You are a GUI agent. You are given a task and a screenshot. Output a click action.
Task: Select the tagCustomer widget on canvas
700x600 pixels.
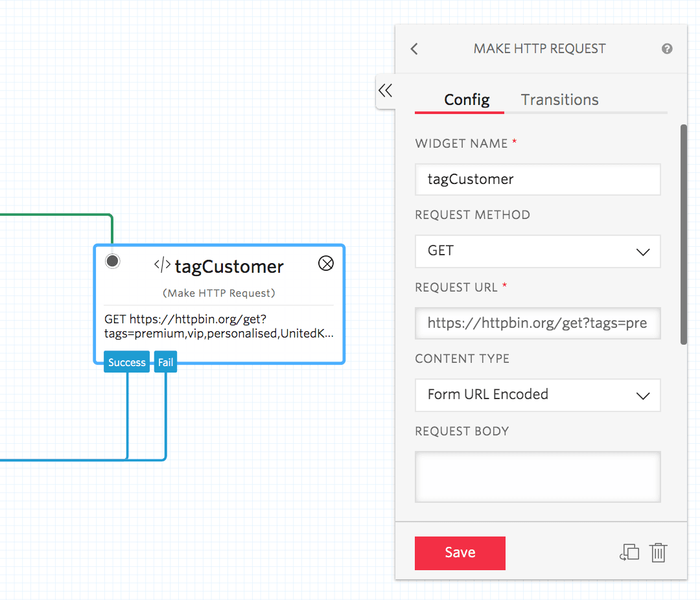(219, 305)
